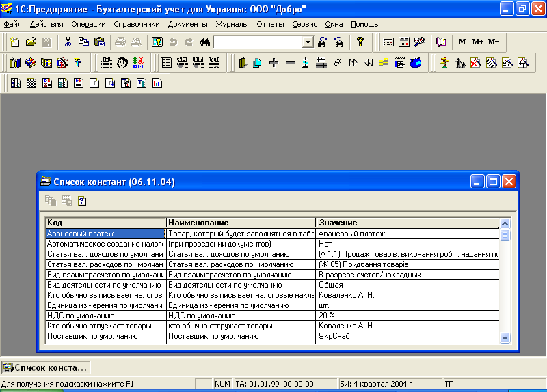Image resolution: width=547 pixels, height=392 pixels.
Task: Maximize the Список констант window
Action: click(x=493, y=182)
